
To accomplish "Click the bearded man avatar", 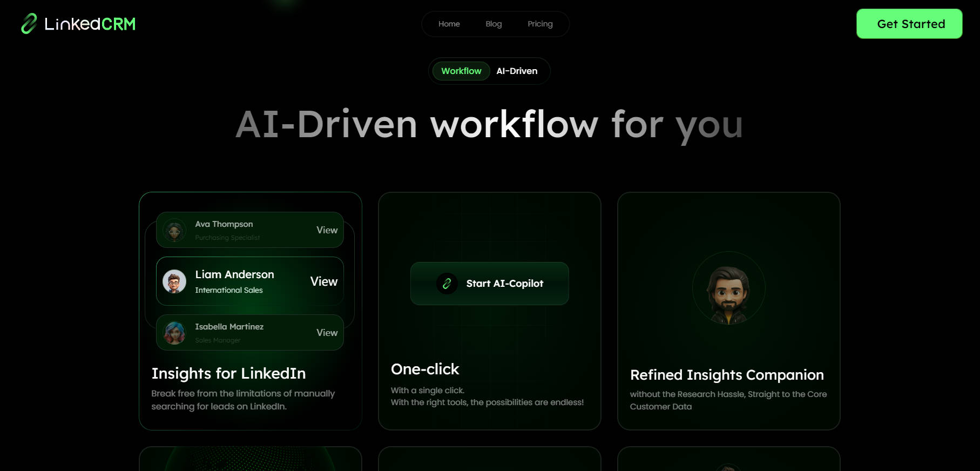I will (x=729, y=289).
